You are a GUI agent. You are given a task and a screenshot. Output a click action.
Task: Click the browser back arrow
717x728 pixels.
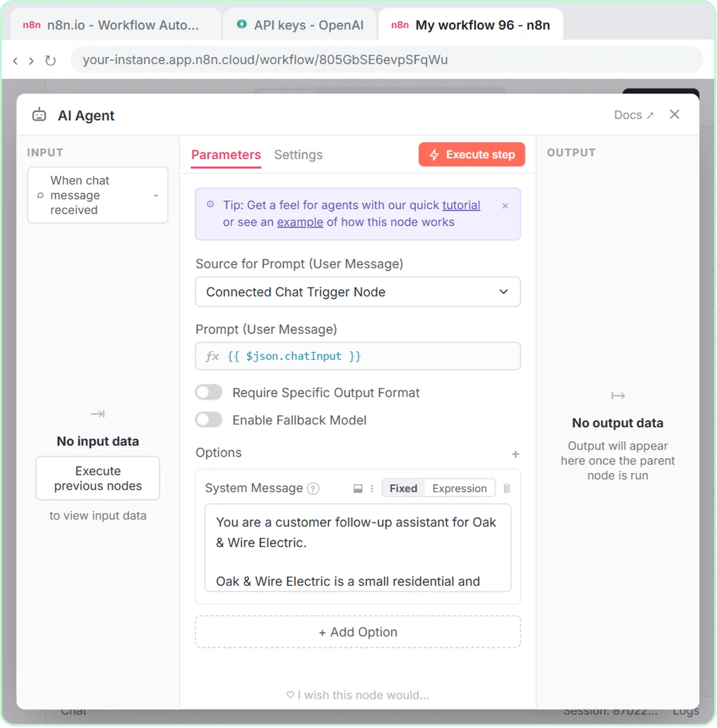coord(16,60)
